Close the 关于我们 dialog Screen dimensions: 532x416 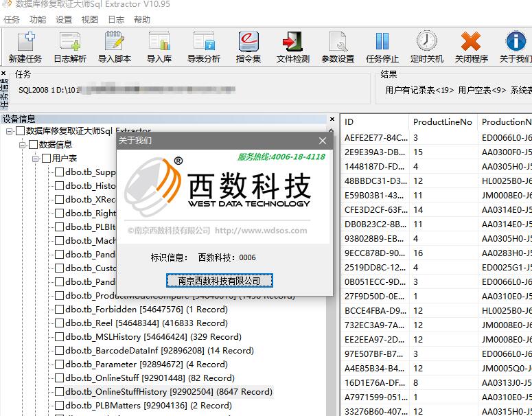coord(323,141)
